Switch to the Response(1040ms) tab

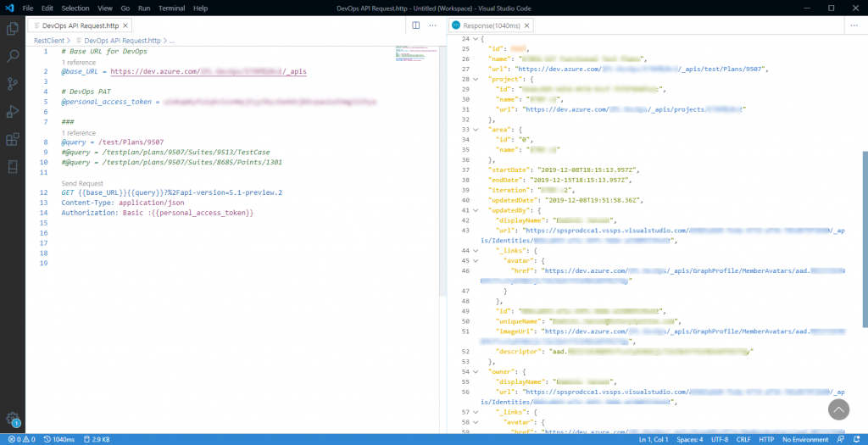pyautogui.click(x=491, y=25)
